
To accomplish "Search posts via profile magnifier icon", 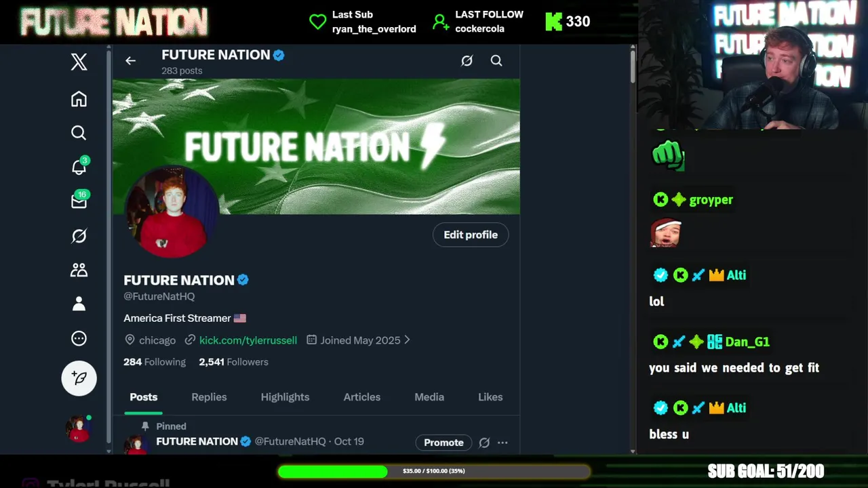I will click(496, 61).
